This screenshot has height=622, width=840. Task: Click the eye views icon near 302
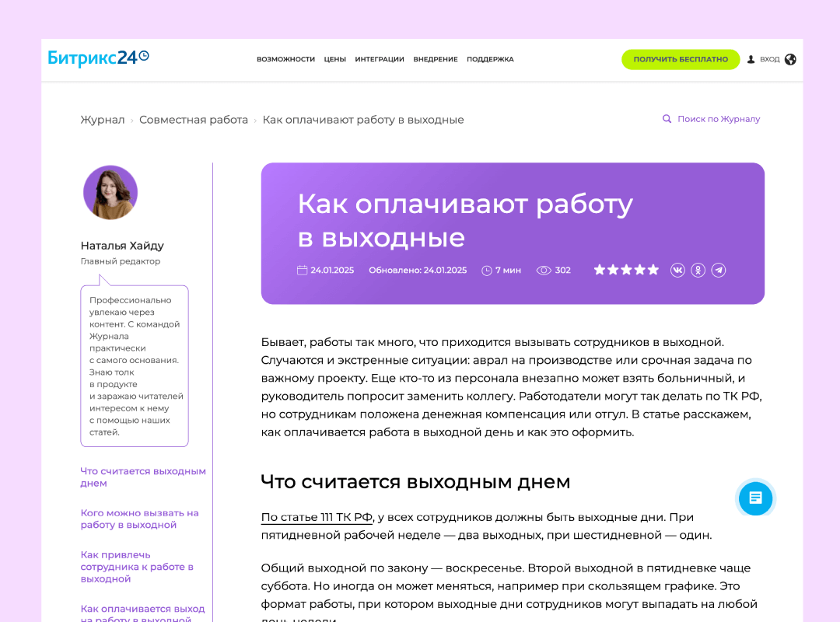pyautogui.click(x=544, y=271)
